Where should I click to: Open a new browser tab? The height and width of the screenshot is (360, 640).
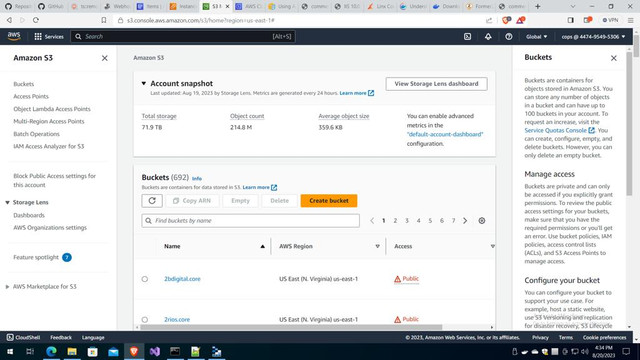tap(538, 6)
